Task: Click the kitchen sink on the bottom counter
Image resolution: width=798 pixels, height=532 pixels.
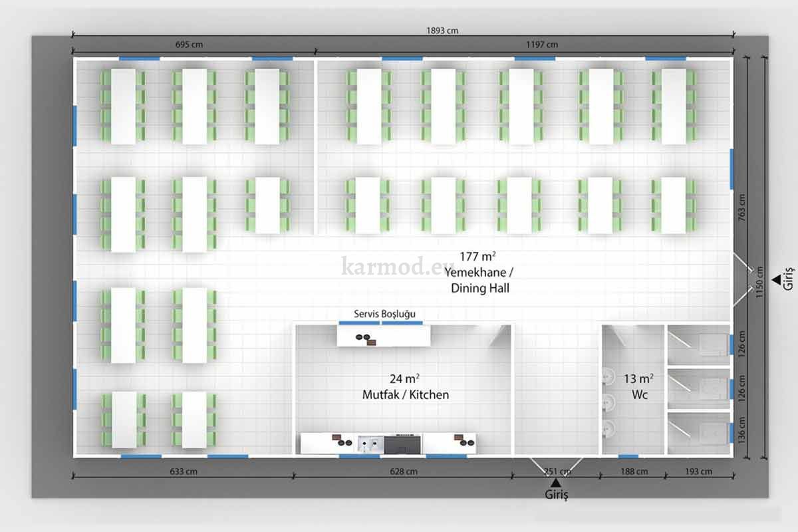Action: pyautogui.click(x=370, y=442)
